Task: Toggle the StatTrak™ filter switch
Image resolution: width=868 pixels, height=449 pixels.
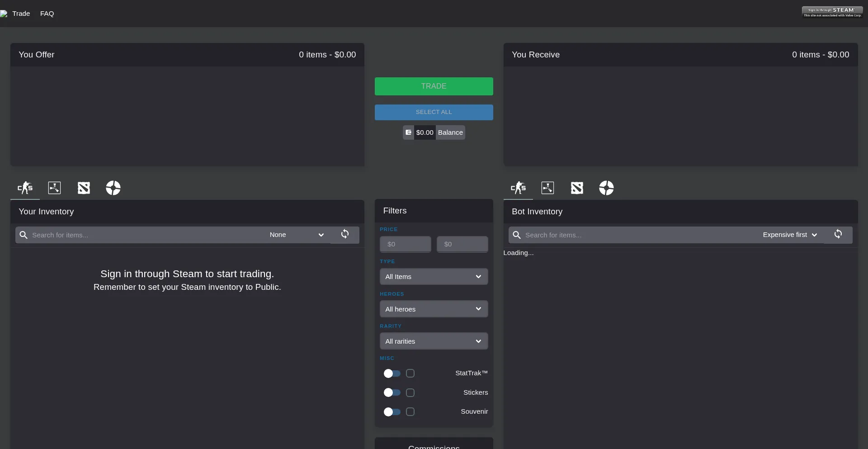Action: pos(392,373)
